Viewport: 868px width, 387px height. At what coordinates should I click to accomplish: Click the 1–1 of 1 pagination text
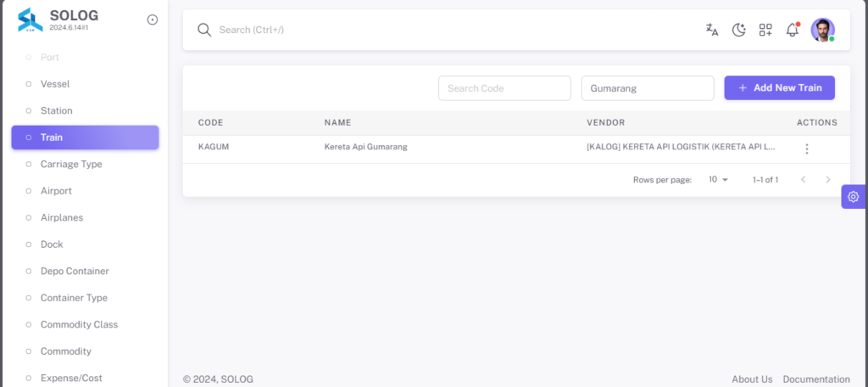point(765,180)
